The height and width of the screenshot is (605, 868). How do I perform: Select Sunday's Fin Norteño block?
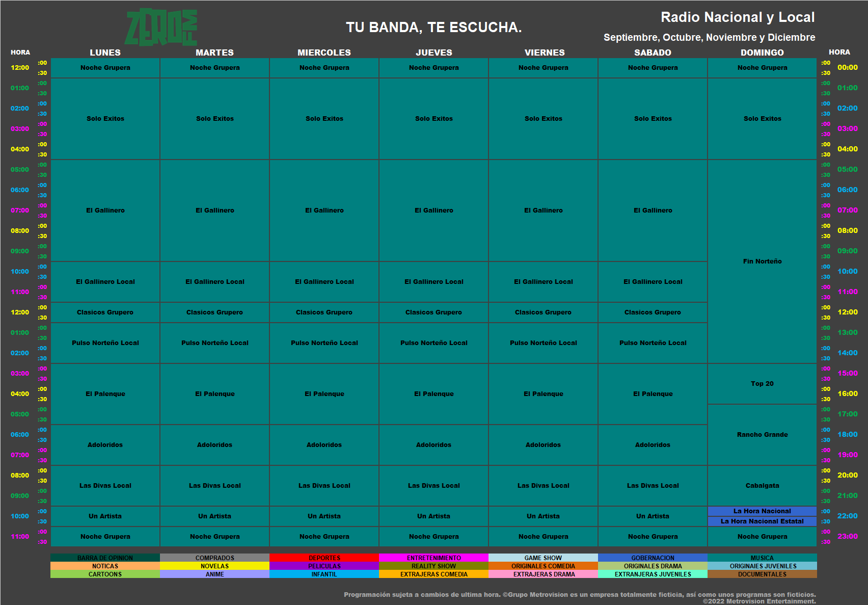coord(763,261)
